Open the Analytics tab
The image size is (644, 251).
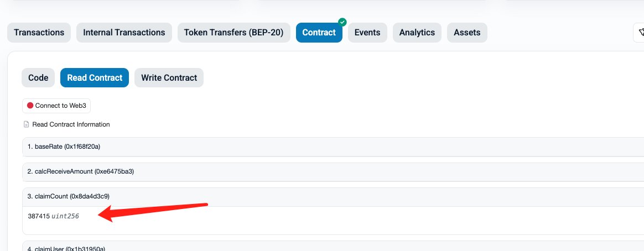point(417,33)
